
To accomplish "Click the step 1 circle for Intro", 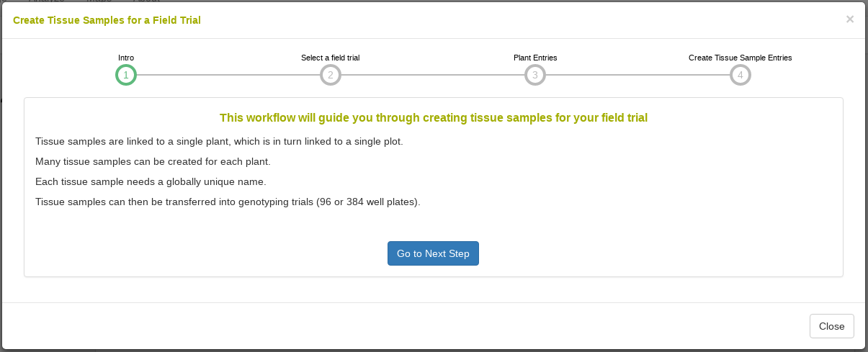I will [126, 75].
